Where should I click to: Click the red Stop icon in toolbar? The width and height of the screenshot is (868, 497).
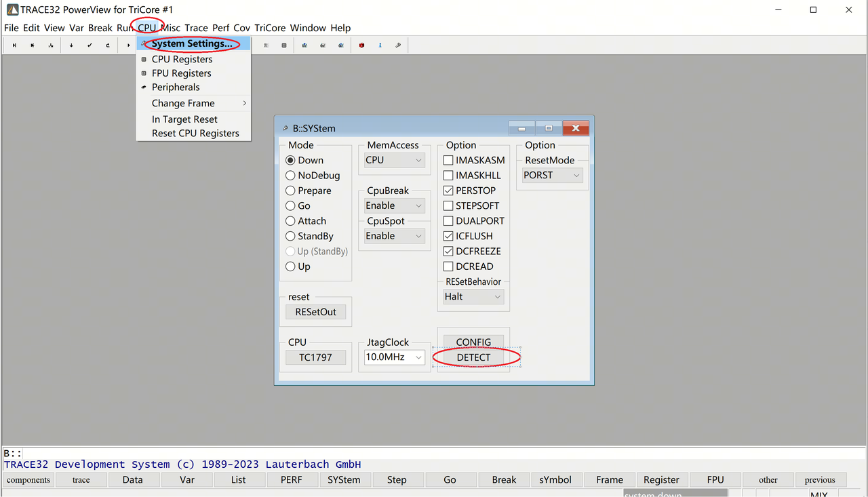pos(362,45)
